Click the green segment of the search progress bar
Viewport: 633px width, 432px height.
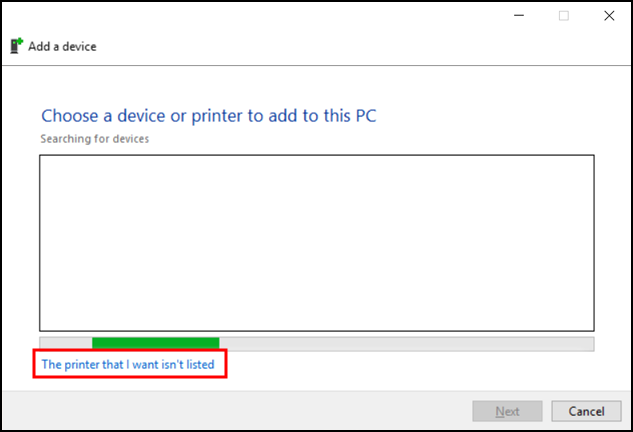click(x=155, y=343)
